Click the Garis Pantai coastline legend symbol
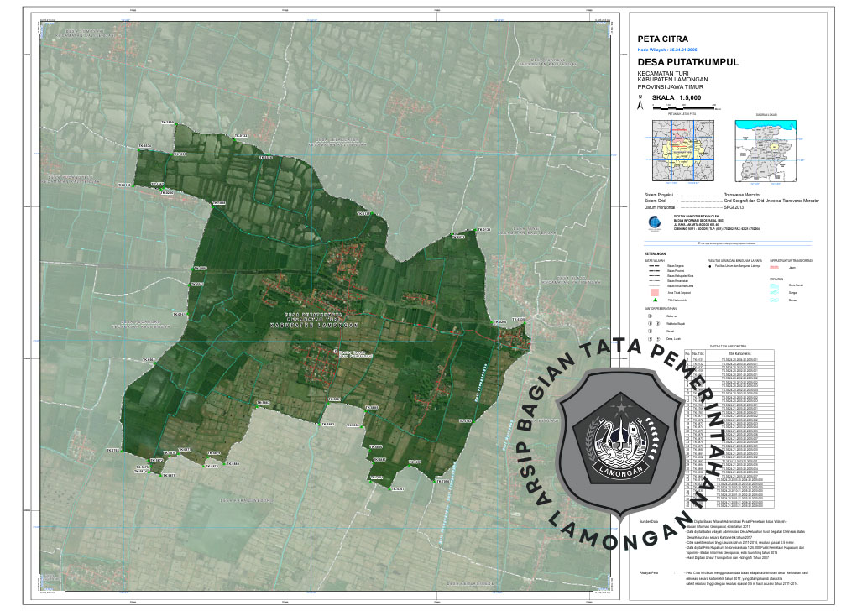 click(x=776, y=286)
